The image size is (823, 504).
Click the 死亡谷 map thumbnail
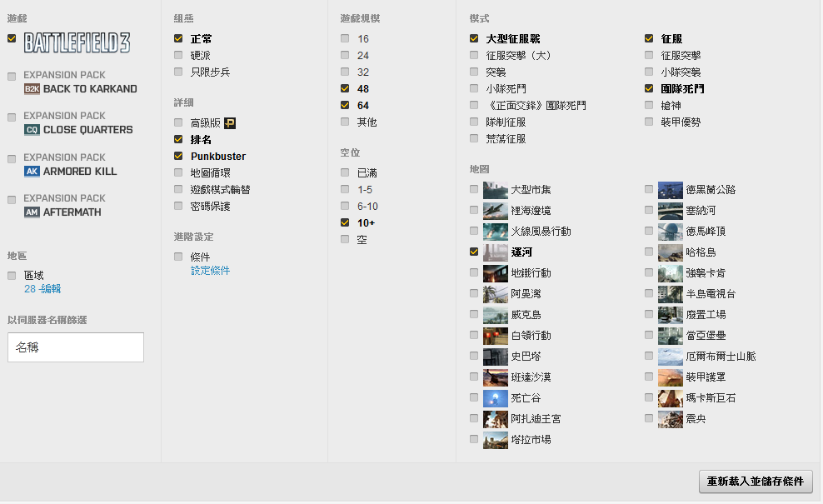point(495,397)
